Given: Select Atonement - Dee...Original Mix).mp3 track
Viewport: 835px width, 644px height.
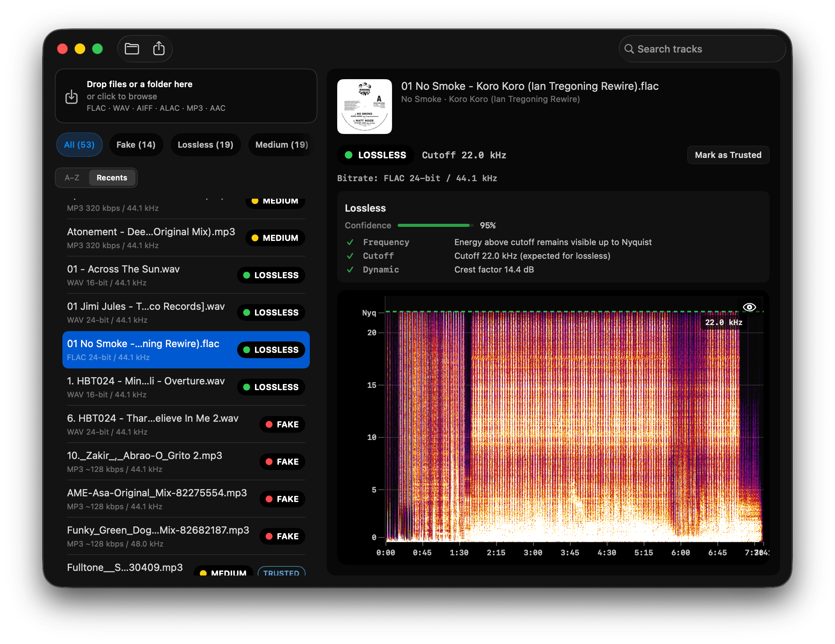Looking at the screenshot, I should pyautogui.click(x=186, y=238).
